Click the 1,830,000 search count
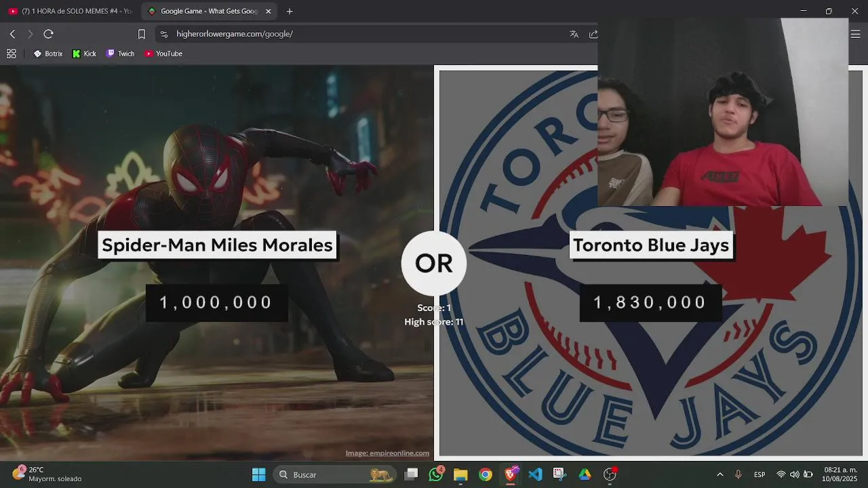 [650, 302]
